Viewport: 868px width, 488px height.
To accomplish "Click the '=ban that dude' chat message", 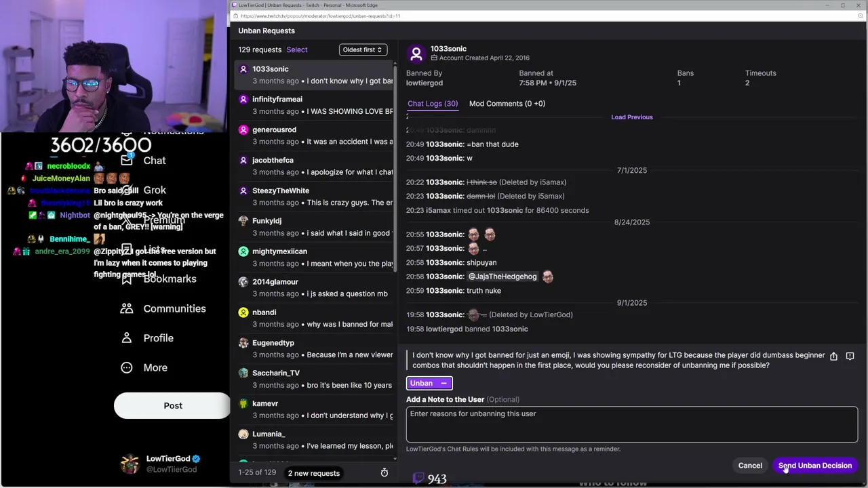I will (x=492, y=144).
